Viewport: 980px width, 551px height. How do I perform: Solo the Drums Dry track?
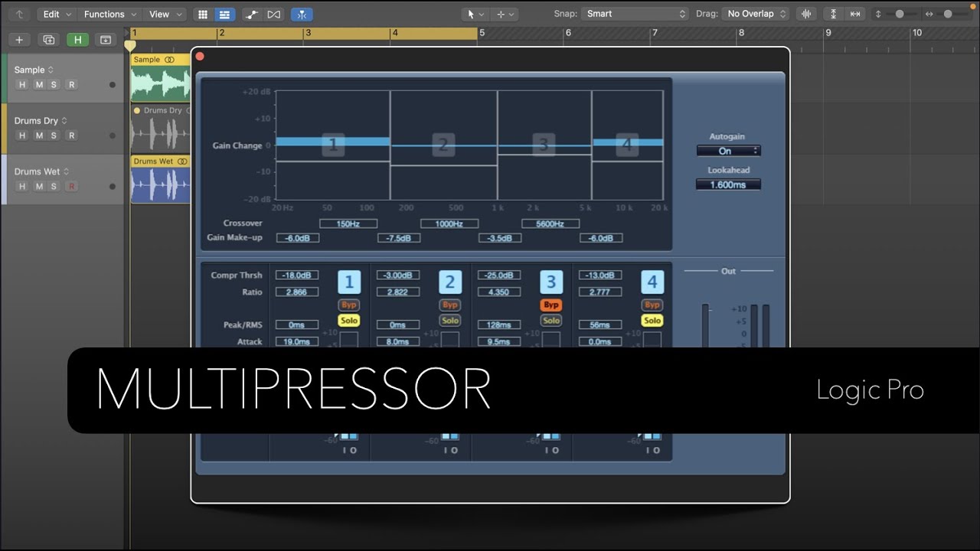(54, 135)
